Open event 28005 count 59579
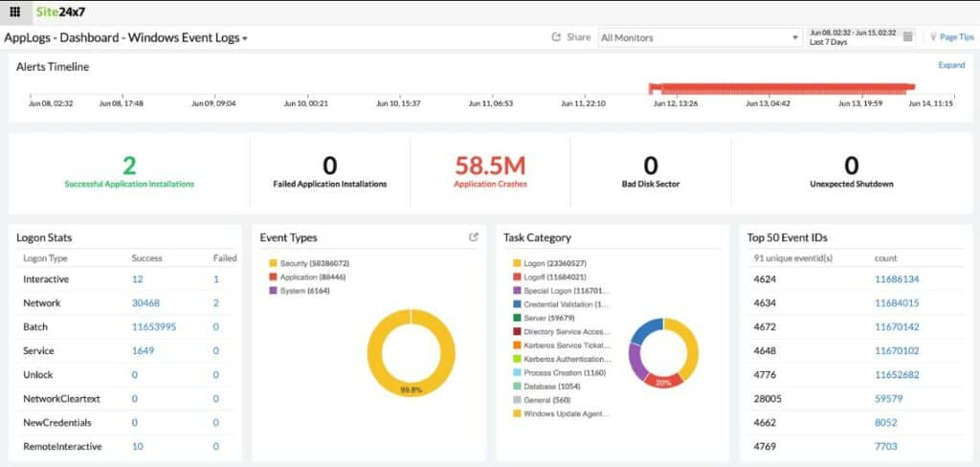 [x=888, y=399]
